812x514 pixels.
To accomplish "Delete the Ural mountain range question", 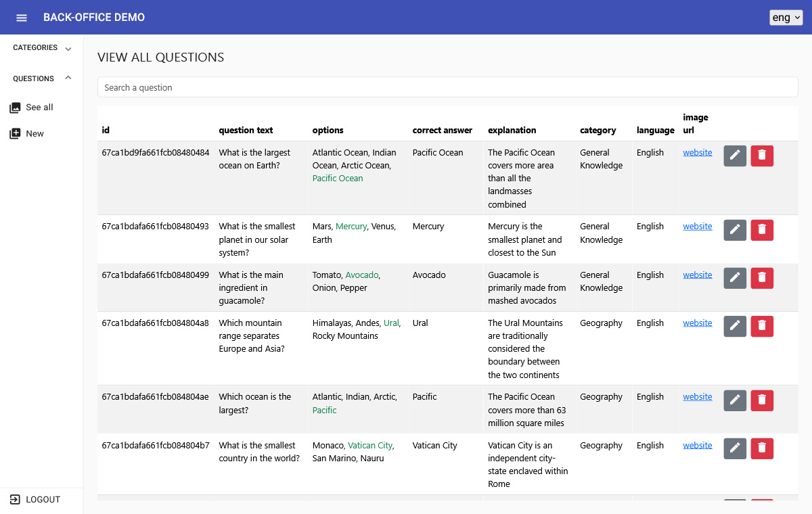I will pos(762,326).
